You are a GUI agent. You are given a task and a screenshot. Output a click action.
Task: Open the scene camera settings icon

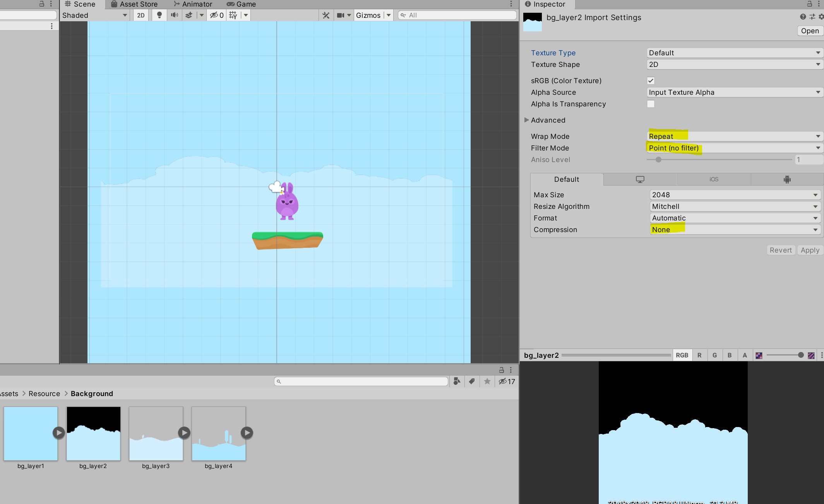[341, 15]
